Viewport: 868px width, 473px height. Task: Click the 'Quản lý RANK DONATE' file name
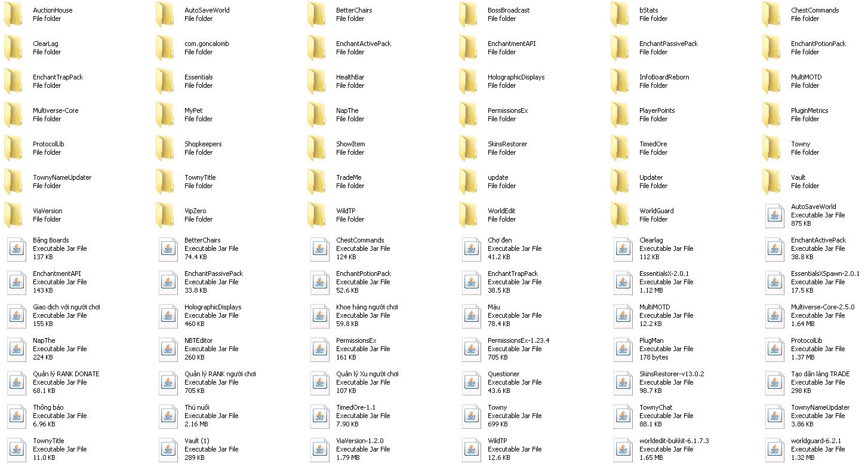[x=66, y=374]
